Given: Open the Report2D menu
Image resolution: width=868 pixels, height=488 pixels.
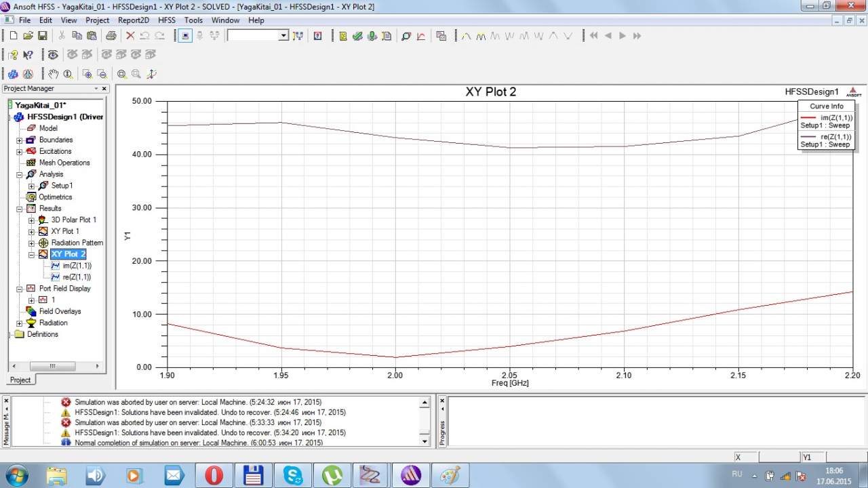Looking at the screenshot, I should coord(133,20).
